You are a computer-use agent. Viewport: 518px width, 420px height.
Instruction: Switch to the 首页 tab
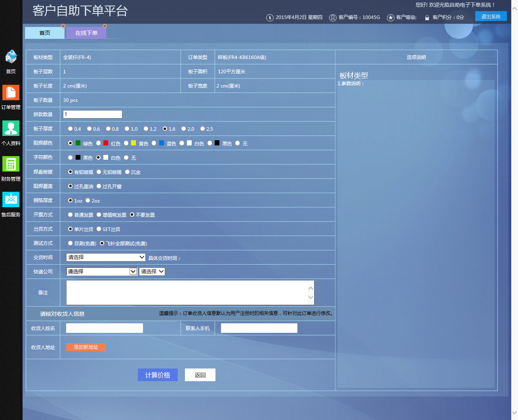(x=45, y=33)
